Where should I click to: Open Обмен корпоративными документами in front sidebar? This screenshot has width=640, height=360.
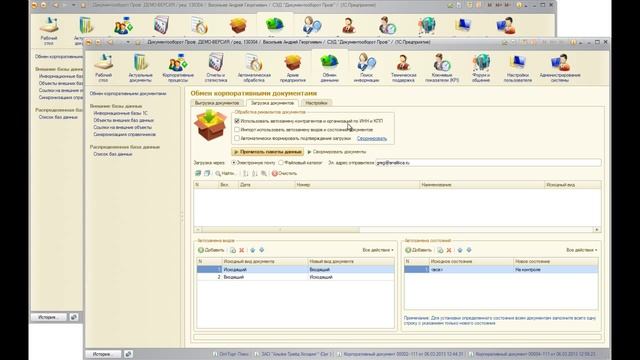click(128, 93)
